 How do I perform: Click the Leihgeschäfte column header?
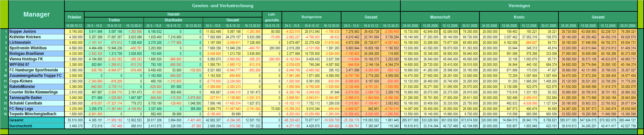272,17
